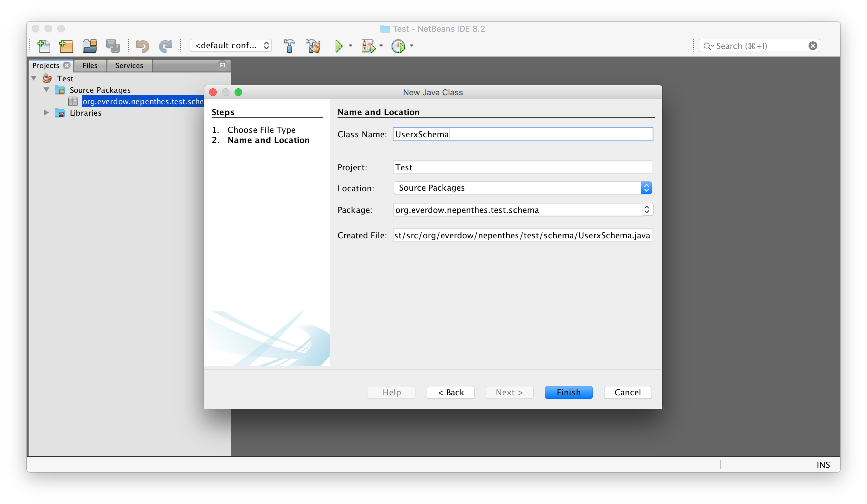Screen dimensions: 867x504
Task: Switch to the Projects tab
Action: [x=46, y=65]
